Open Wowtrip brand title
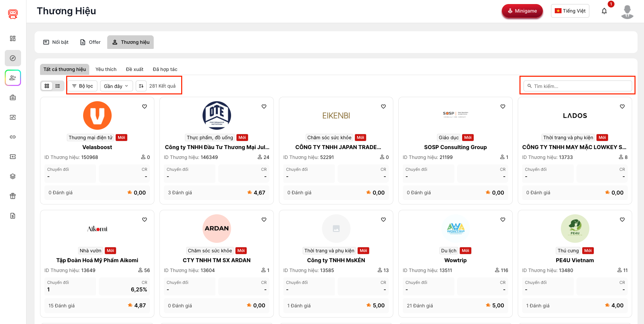 455,260
